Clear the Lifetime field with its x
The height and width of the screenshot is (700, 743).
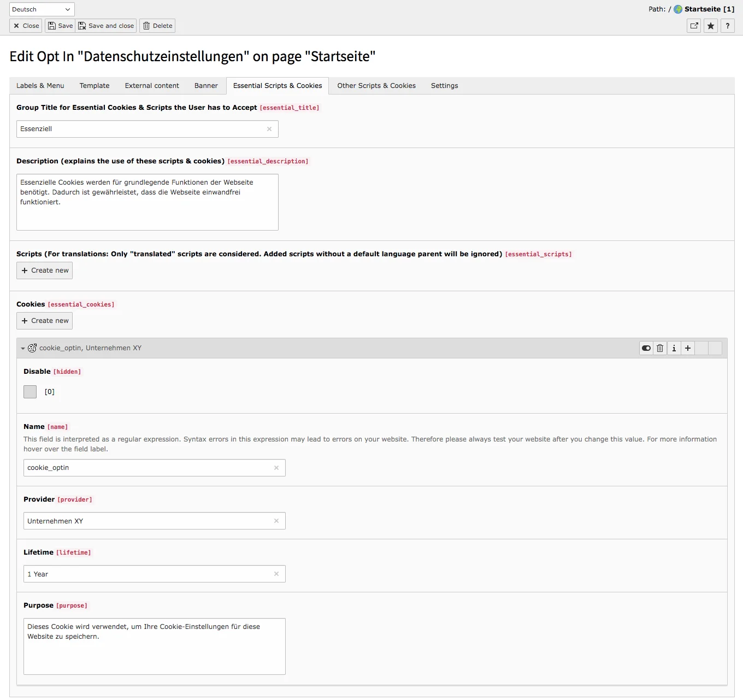(276, 574)
